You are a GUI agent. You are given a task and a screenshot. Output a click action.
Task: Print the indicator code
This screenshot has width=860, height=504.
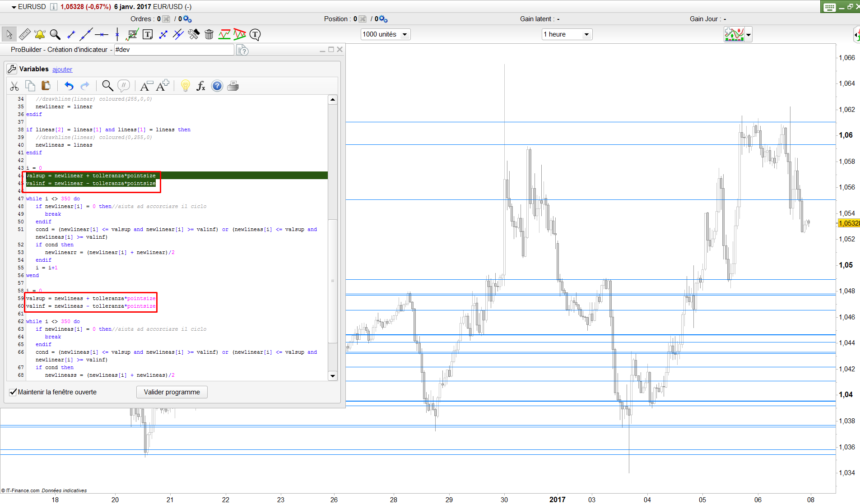[233, 86]
